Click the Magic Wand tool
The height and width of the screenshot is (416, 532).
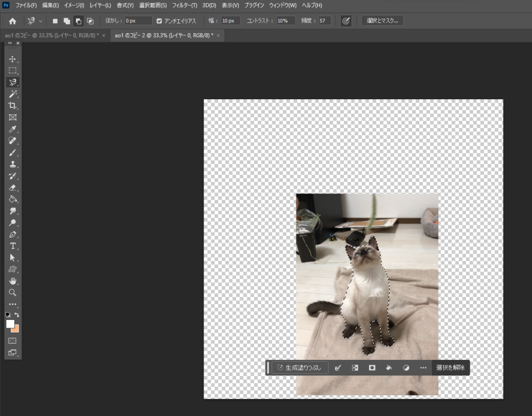pos(12,94)
